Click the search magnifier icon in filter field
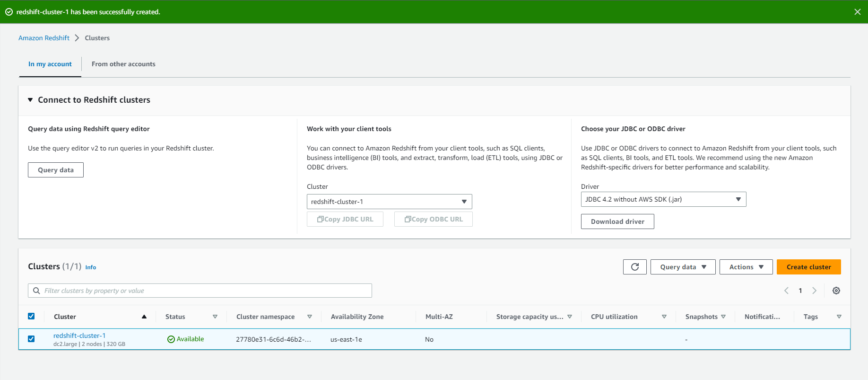The image size is (868, 380). [x=36, y=291]
